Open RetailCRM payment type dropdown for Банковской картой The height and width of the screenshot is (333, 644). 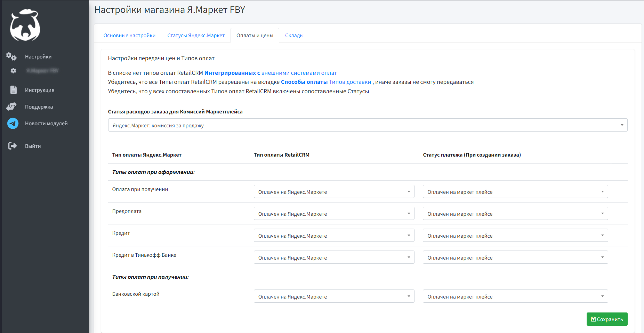[334, 296]
